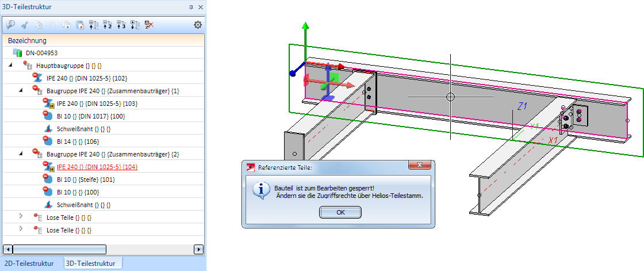Select red highlighted IPE 240 {104} entry
644x271 pixels.
pyautogui.click(x=97, y=166)
